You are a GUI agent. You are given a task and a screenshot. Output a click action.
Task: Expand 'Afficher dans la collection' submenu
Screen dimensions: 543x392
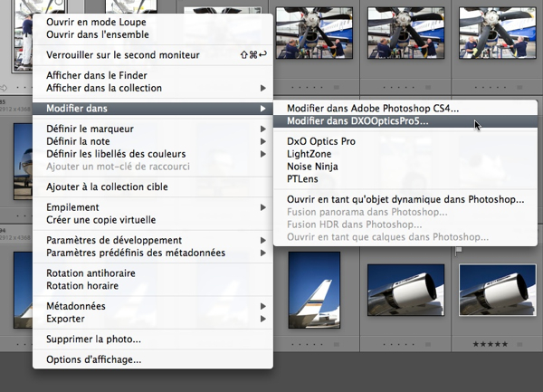tap(153, 88)
